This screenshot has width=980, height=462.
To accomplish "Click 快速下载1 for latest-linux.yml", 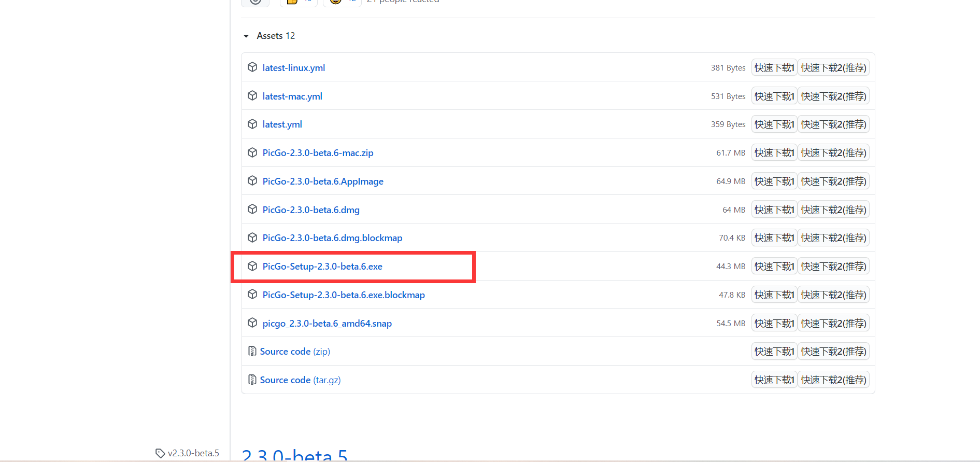I will pos(774,68).
